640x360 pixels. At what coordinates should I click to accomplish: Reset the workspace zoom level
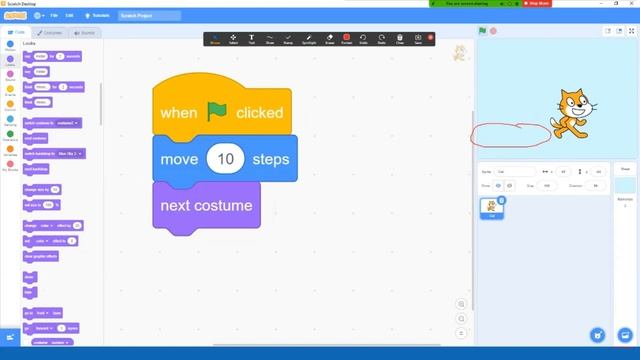tap(461, 333)
